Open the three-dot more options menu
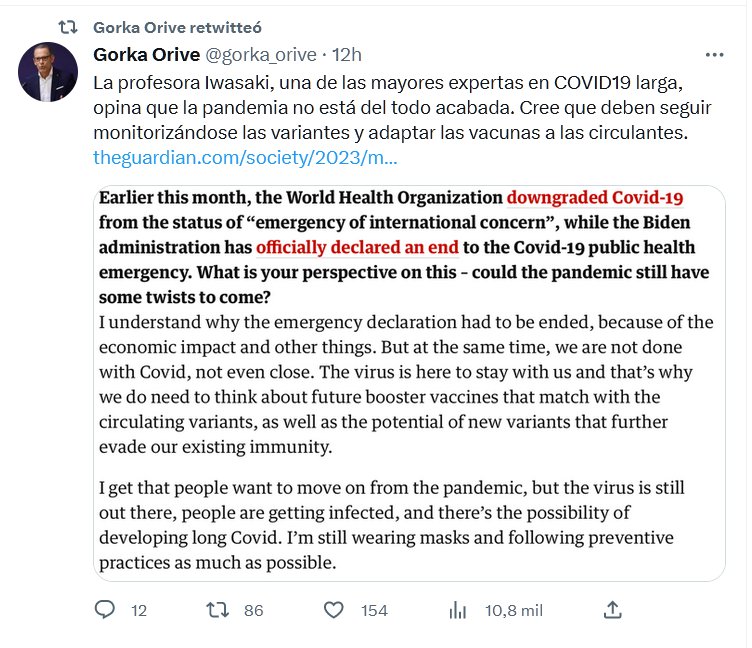This screenshot has width=752, height=648. (x=714, y=54)
